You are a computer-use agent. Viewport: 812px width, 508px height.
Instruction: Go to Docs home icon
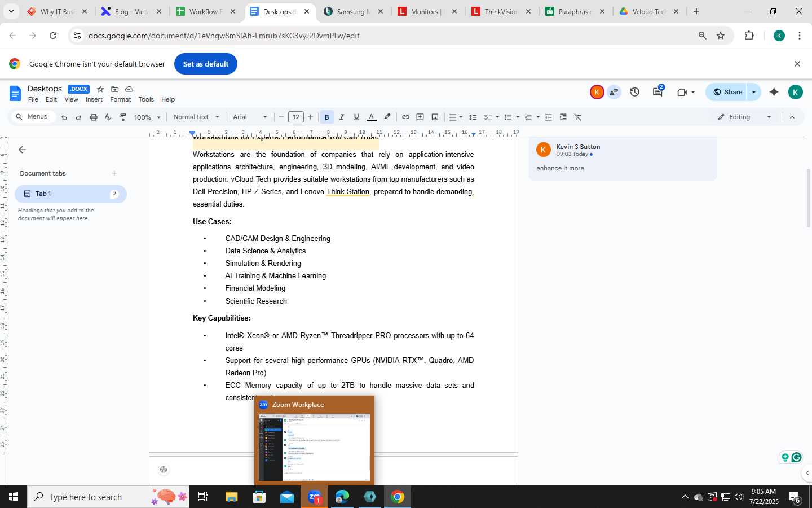(15, 93)
